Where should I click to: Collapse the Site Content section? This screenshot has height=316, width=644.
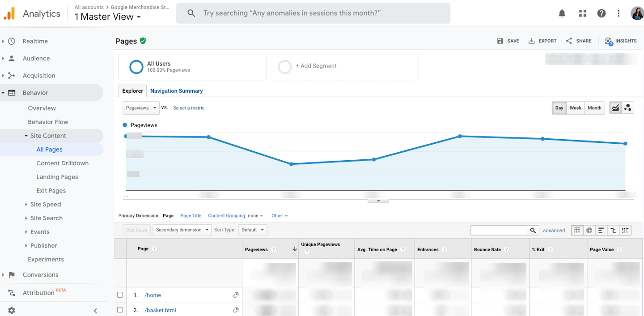(x=48, y=136)
